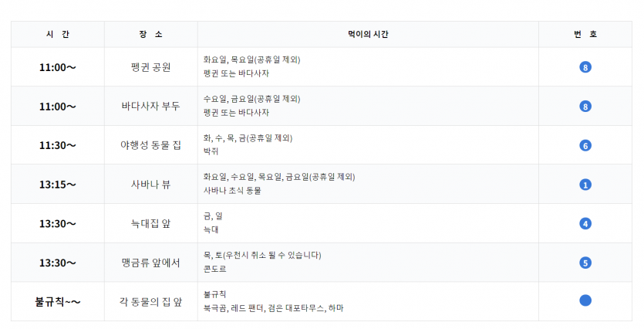Click the 펭귄 공원 location cell
This screenshot has height=329, width=644.
pyautogui.click(x=150, y=67)
